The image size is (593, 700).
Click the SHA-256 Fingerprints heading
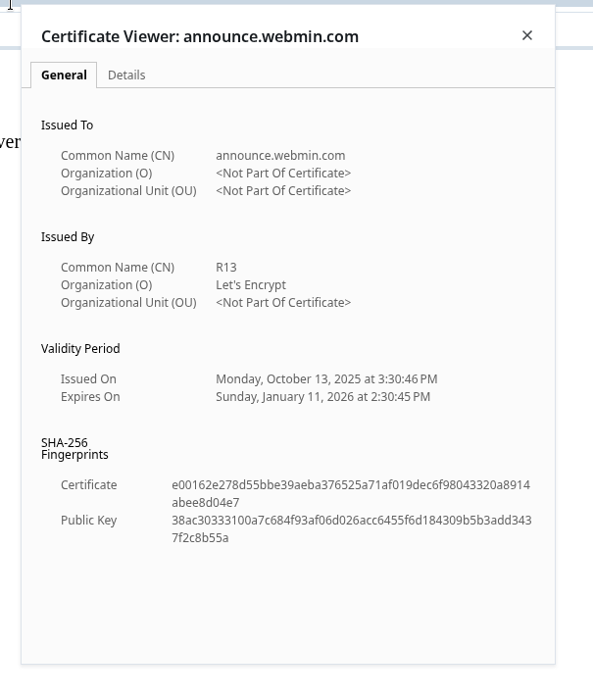click(74, 449)
